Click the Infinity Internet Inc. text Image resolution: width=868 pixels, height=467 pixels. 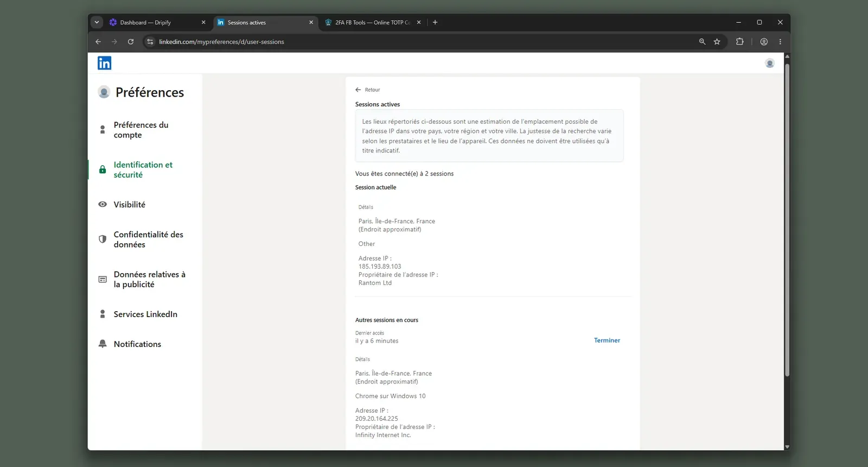(383, 435)
